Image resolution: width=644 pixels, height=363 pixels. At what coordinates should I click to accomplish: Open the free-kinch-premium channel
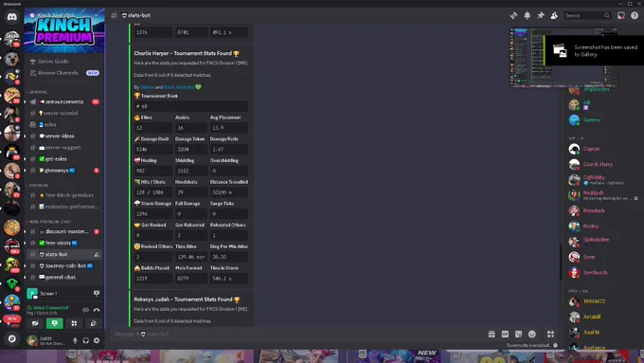pos(64,195)
